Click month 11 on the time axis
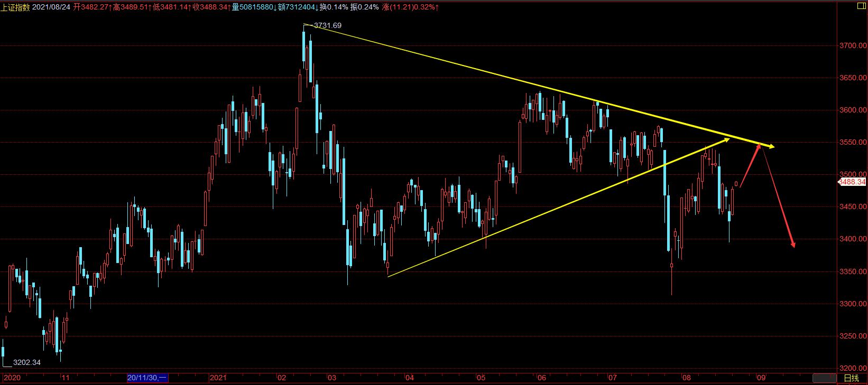The width and height of the screenshot is (868, 385). (x=65, y=378)
